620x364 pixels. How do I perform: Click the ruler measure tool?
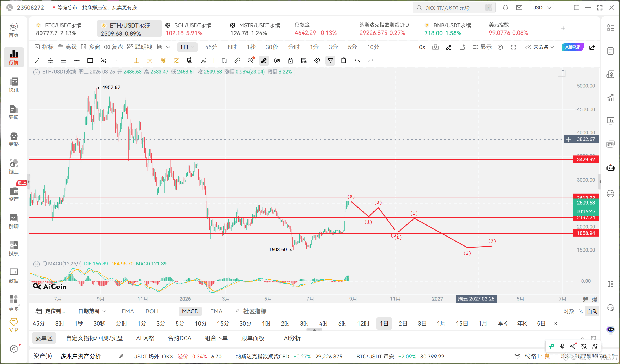[x=237, y=61]
